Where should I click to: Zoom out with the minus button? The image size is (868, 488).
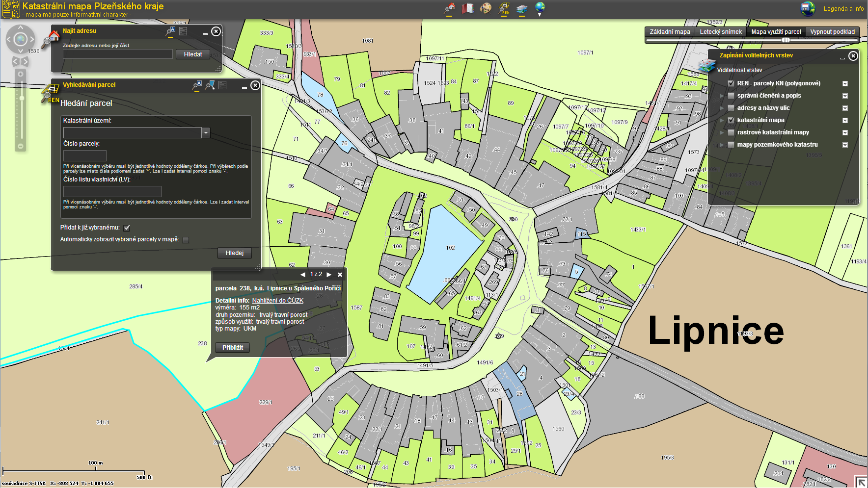click(21, 146)
